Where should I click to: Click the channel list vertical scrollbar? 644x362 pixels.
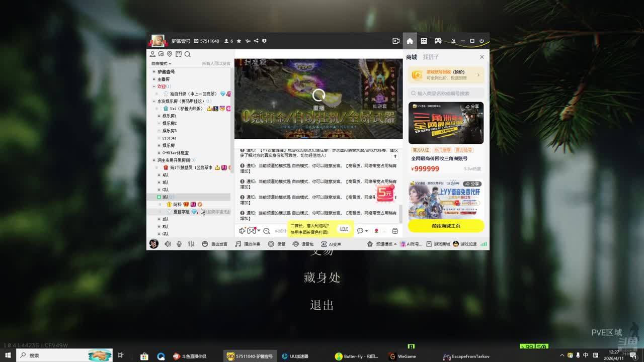[x=232, y=120]
